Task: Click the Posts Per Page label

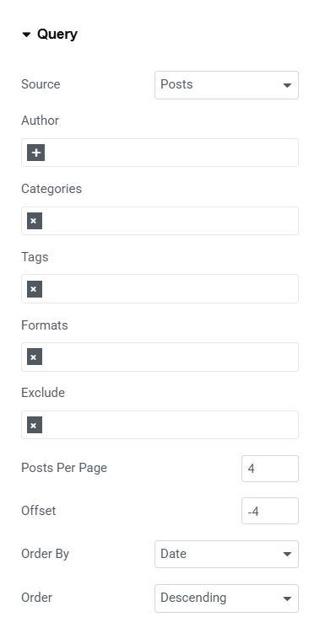Action: point(64,468)
